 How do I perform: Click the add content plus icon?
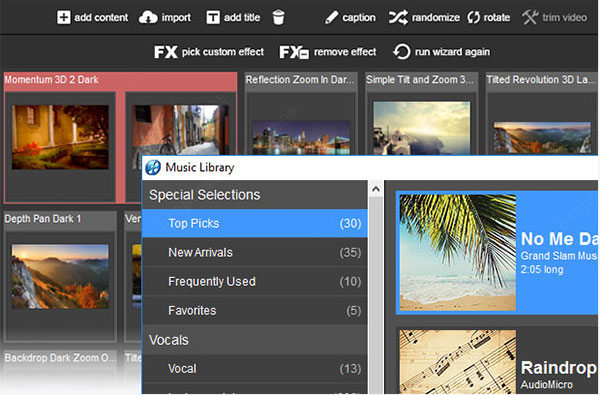(64, 18)
